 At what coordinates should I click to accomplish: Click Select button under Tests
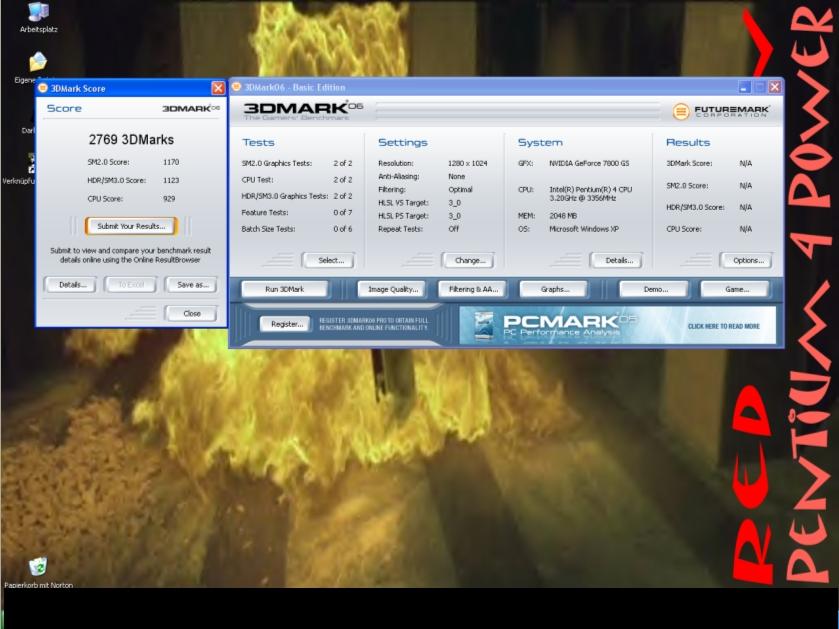[x=329, y=260]
